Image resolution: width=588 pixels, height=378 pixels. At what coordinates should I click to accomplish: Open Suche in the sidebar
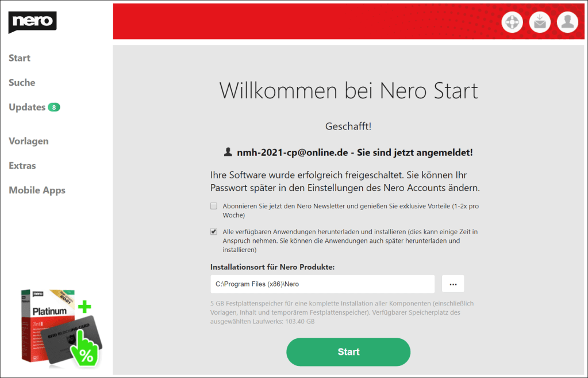pyautogui.click(x=22, y=83)
